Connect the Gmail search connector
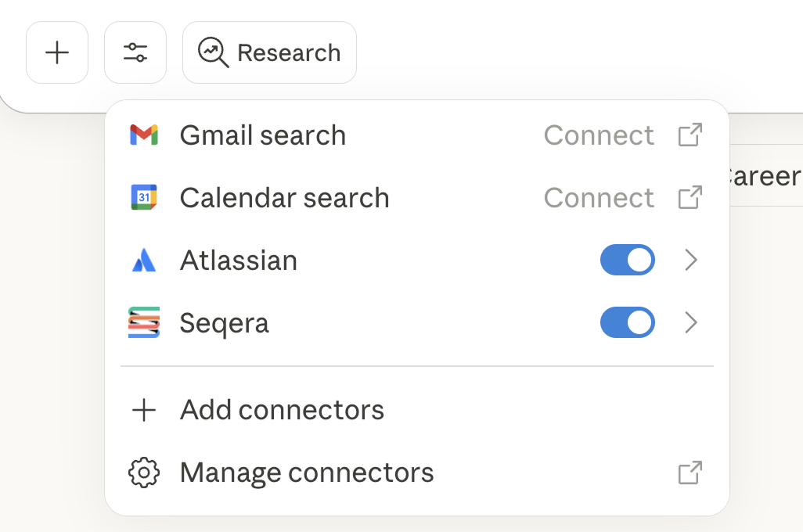The image size is (803, 532). (x=599, y=135)
